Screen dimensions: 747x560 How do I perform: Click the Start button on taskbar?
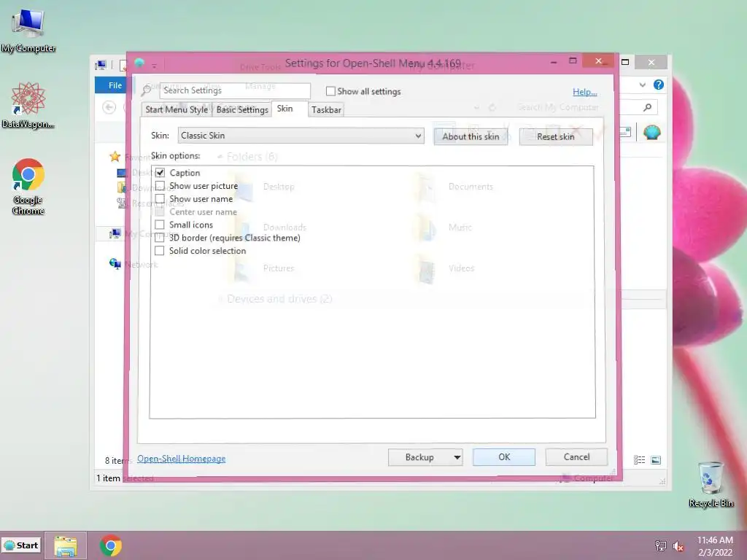click(21, 545)
